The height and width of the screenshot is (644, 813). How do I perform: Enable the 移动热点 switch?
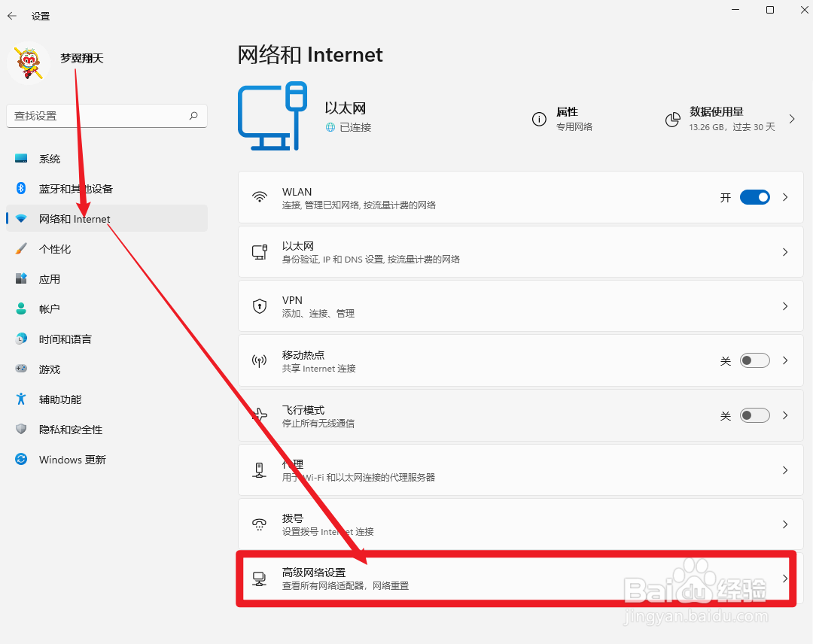754,360
